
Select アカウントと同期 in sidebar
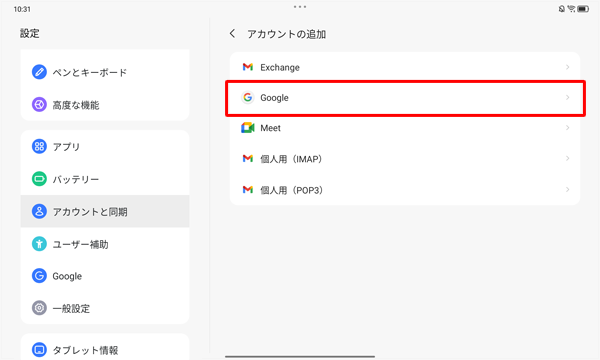point(105,211)
